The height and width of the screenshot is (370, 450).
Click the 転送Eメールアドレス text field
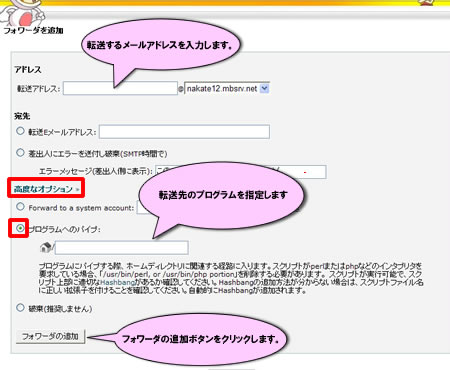click(184, 132)
